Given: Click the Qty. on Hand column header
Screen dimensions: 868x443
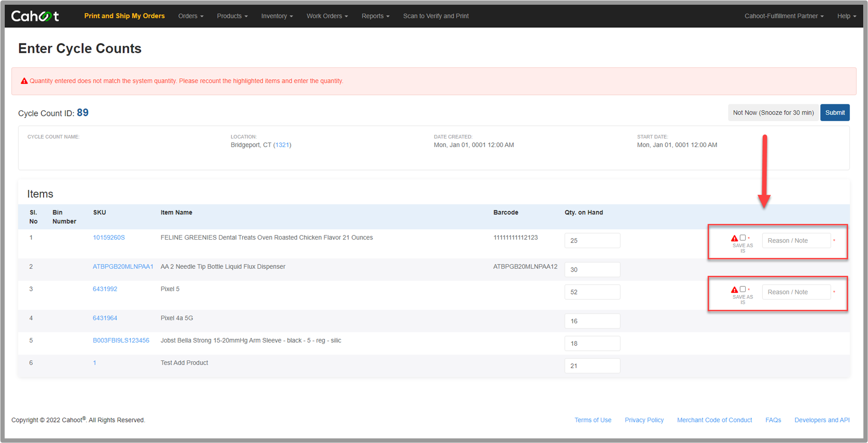Looking at the screenshot, I should click(x=583, y=212).
